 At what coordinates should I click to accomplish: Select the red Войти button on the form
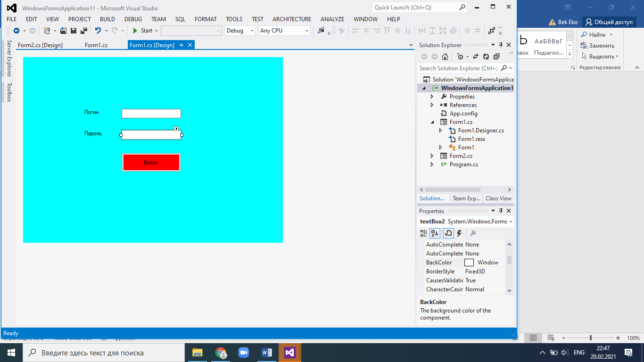151,162
